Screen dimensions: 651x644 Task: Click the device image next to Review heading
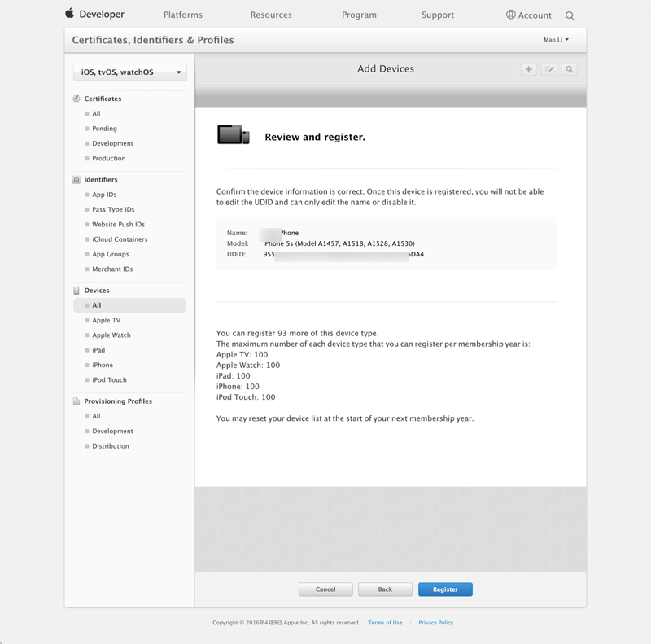tap(234, 134)
